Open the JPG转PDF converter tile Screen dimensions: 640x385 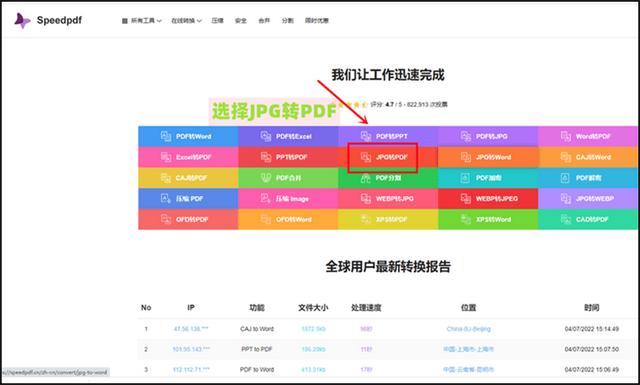(388, 157)
